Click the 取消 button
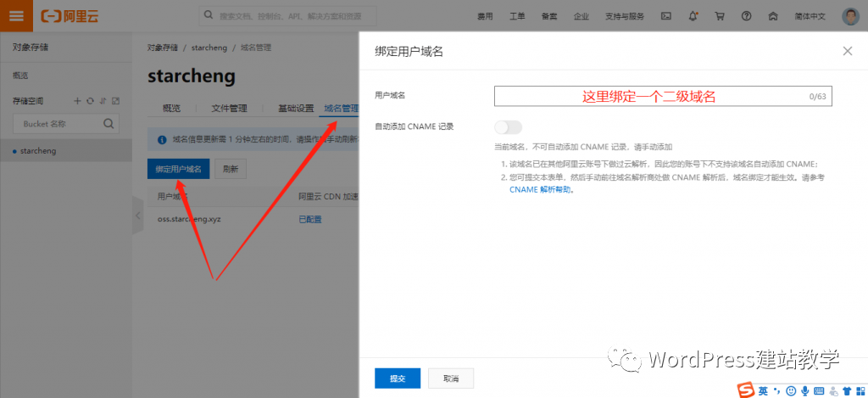Image resolution: width=868 pixels, height=398 pixels. click(x=451, y=378)
